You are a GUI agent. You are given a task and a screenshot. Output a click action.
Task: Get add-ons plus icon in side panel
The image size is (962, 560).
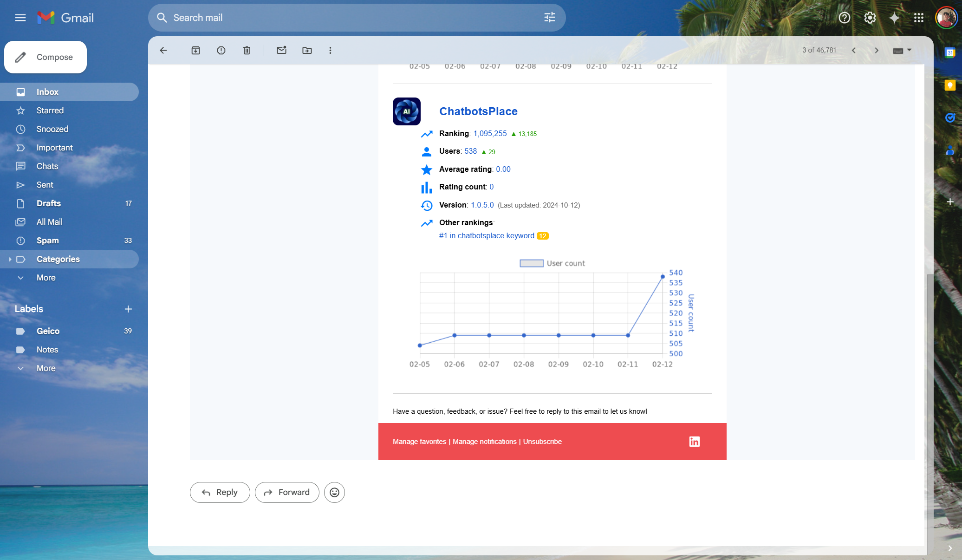[x=950, y=202]
